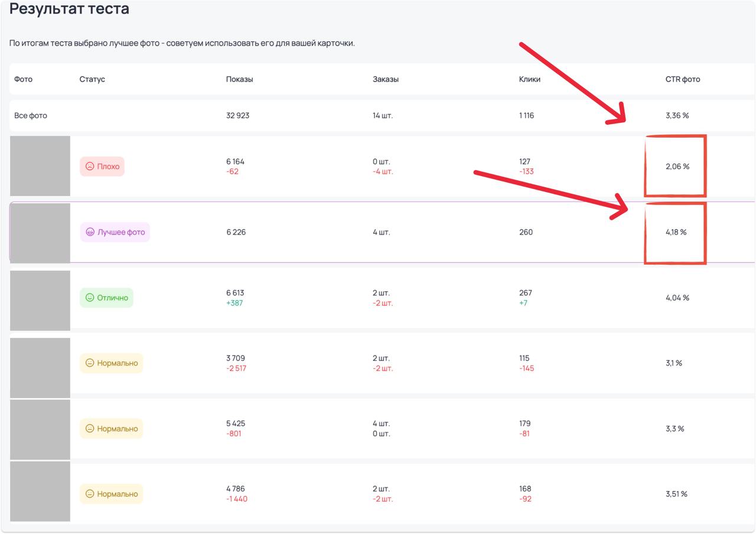
Task: Click the smiley icon in Лучшее фото badge
Action: coord(90,232)
